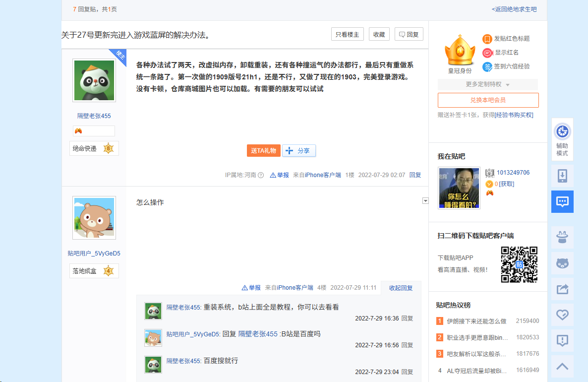
Task: Click the heart icon in right sidebar
Action: click(562, 315)
